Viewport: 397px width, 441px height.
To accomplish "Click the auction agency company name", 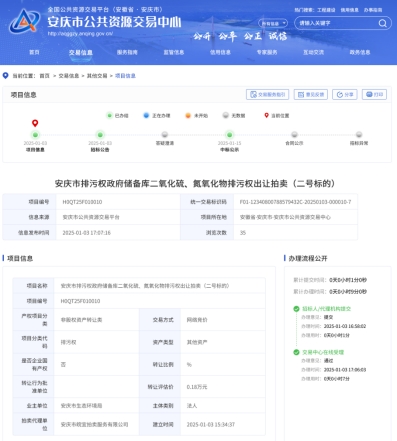I will click(x=94, y=425).
